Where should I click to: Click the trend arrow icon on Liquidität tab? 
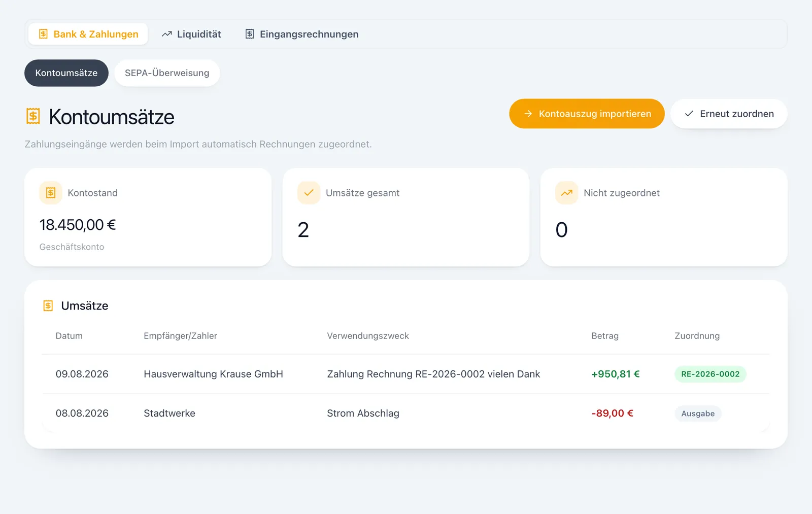click(x=167, y=34)
